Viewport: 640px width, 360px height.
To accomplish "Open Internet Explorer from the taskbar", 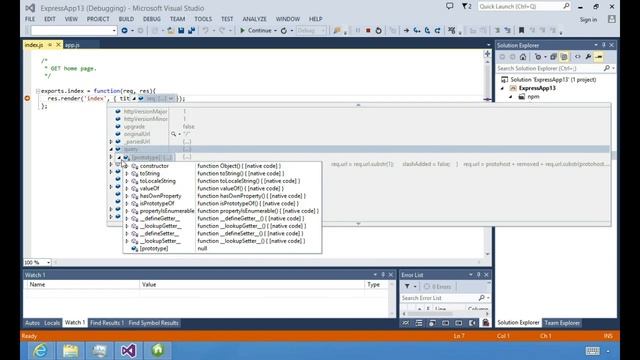I will 40,351.
